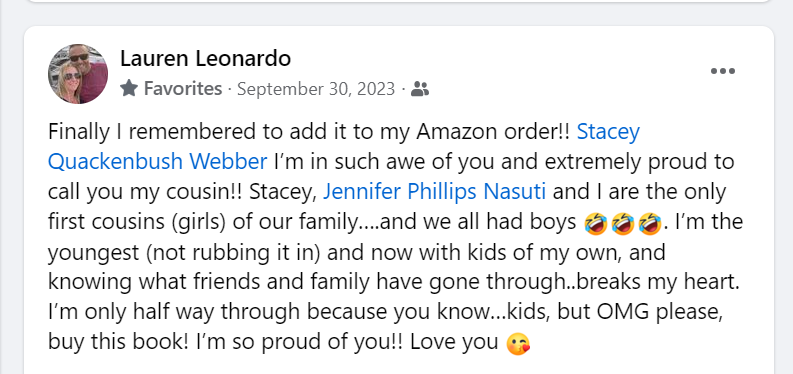Screen dimensions: 793x374
Task: Open the September 30, 2023 timestamp link
Action: tap(316, 89)
